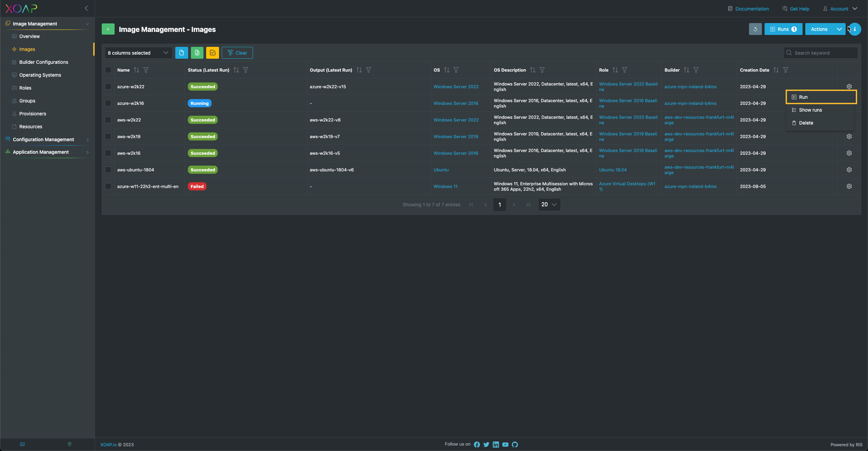Filter the Role column
The image size is (868, 451).
[625, 70]
